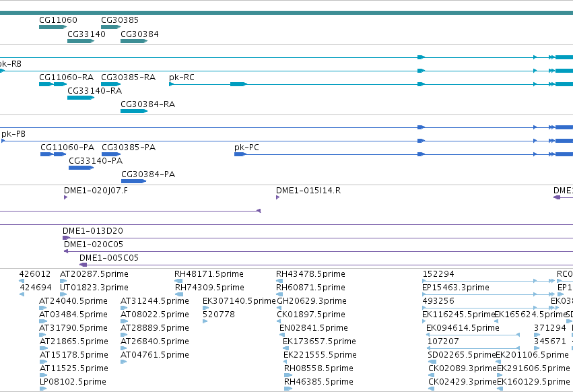Open CK02089.3prime EST
This screenshot has width=573, height=392.
coord(431,375)
